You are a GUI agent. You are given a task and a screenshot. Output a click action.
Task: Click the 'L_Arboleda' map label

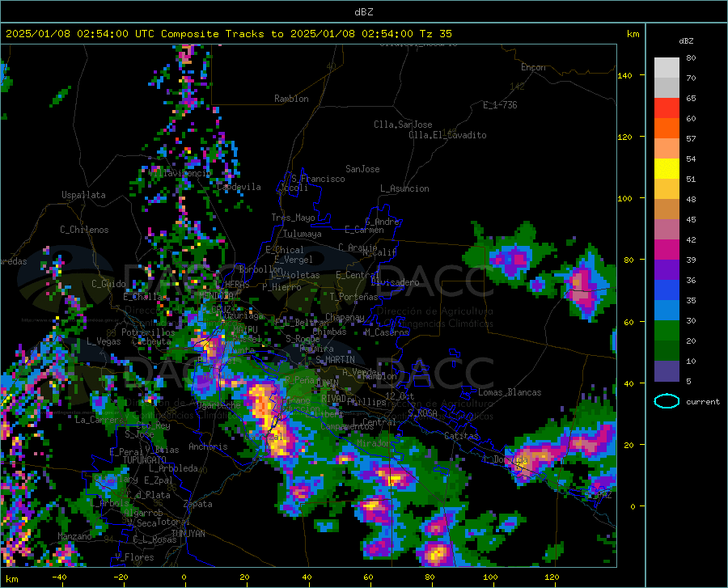pos(173,468)
